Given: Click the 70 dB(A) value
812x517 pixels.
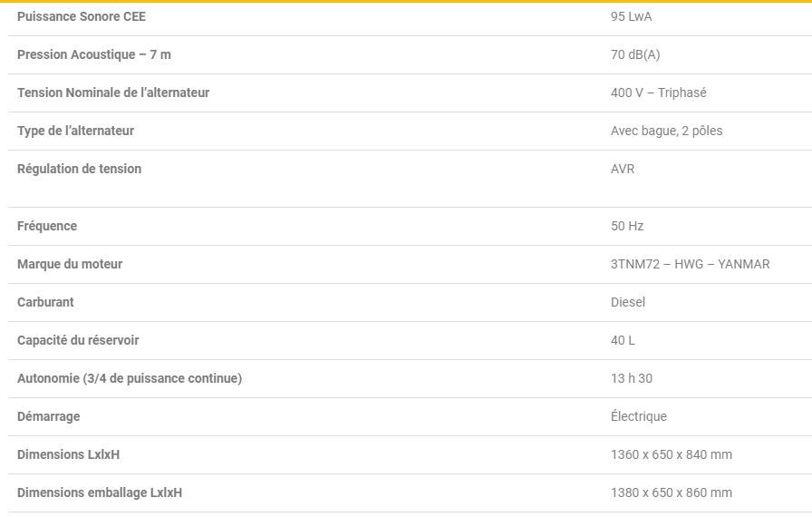Looking at the screenshot, I should point(635,54).
